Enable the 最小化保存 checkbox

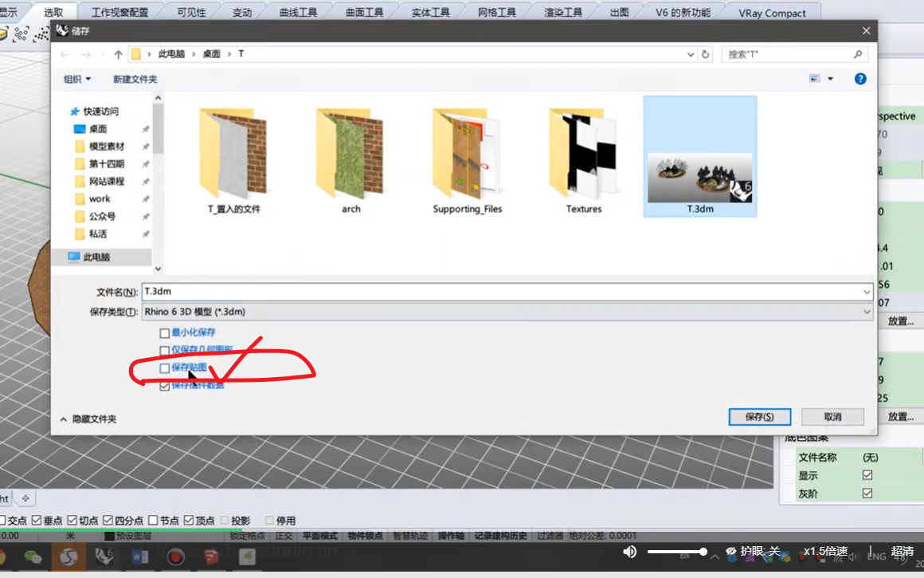[x=164, y=333]
